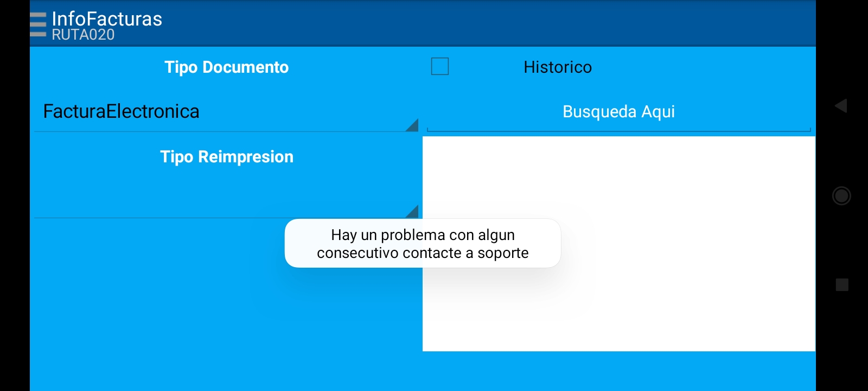
Task: Focus the Busqueda Aqui search field
Action: [618, 112]
